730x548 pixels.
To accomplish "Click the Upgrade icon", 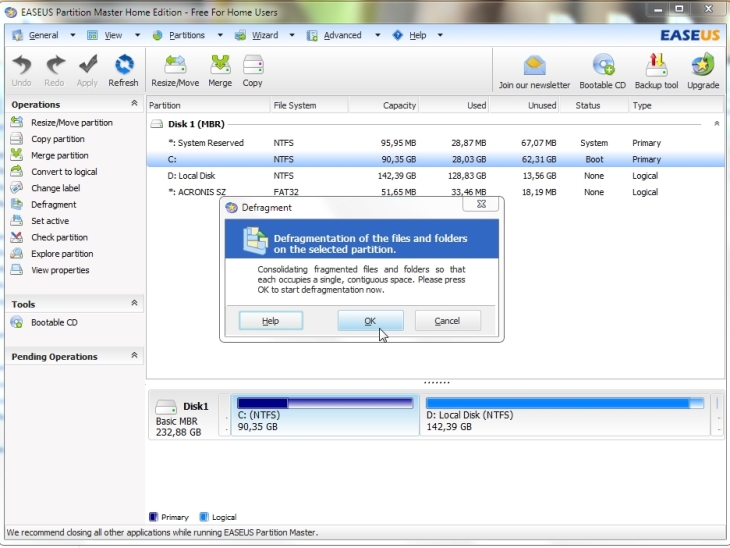I will (703, 72).
